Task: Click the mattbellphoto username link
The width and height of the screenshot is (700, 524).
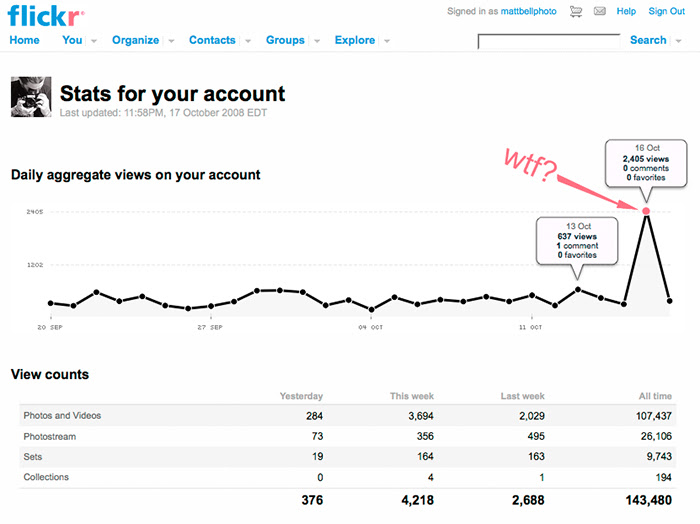Action: pyautogui.click(x=529, y=12)
